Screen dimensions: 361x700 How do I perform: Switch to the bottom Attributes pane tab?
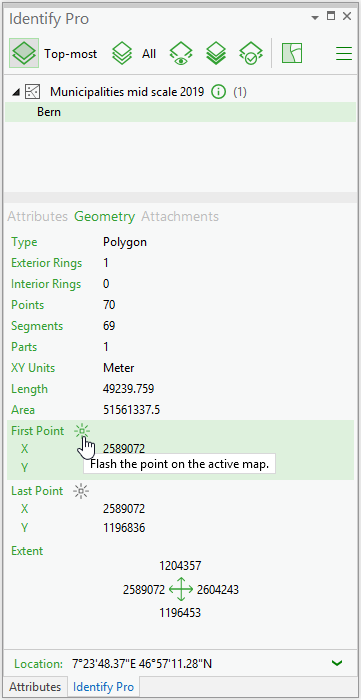35,686
